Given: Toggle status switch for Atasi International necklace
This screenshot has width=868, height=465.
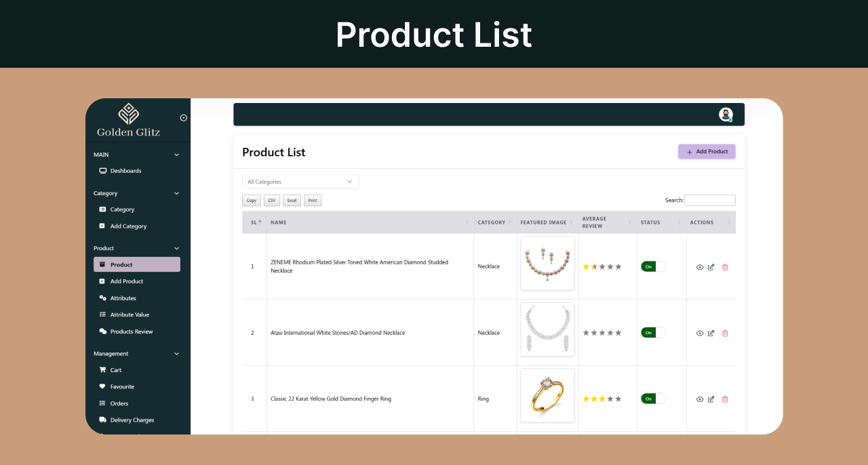Looking at the screenshot, I should click(x=653, y=333).
